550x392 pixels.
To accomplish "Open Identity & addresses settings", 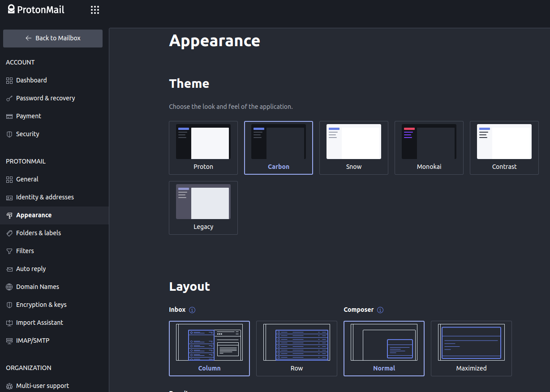I will click(45, 197).
